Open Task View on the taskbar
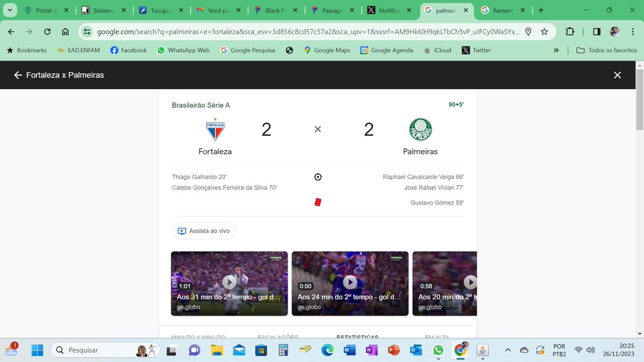This screenshot has width=644, height=362. coord(172,350)
